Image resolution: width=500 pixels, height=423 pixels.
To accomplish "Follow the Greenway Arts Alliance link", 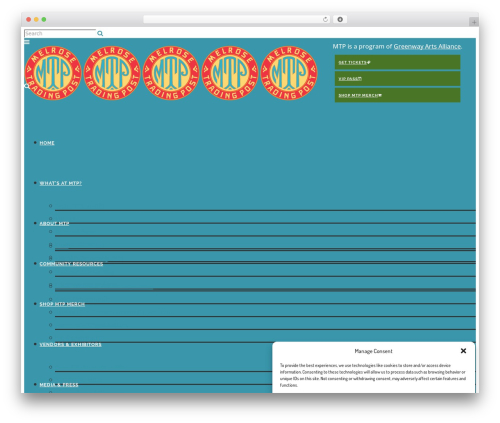I will [427, 46].
